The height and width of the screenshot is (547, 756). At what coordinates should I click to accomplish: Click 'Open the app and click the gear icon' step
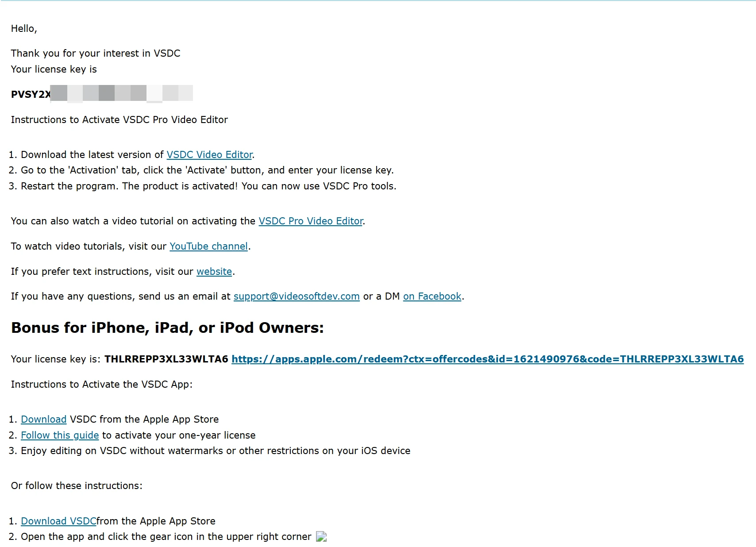click(166, 536)
